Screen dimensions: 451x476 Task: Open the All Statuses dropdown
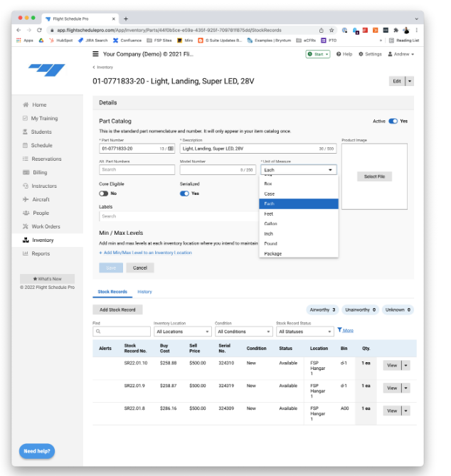pos(304,332)
